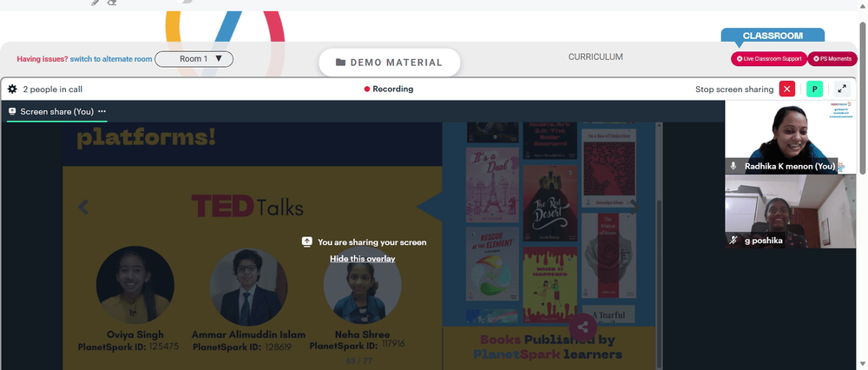This screenshot has width=868, height=370.
Task: Click the 'platforms!' heading text
Action: (x=146, y=137)
